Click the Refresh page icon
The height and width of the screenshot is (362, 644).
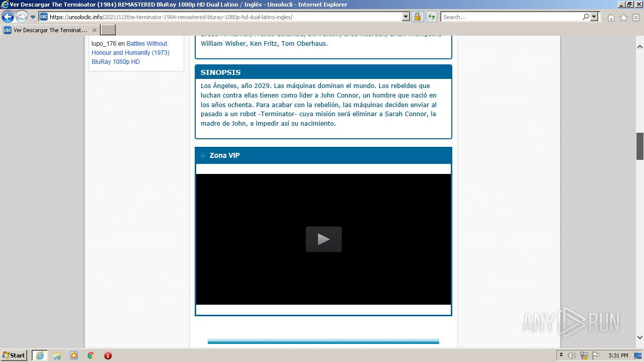point(432,17)
